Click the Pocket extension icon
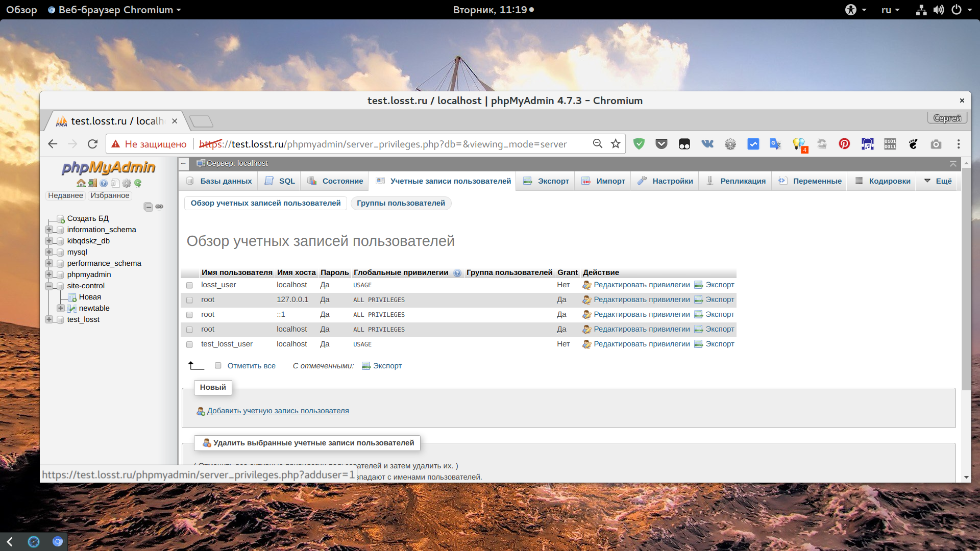 click(661, 144)
